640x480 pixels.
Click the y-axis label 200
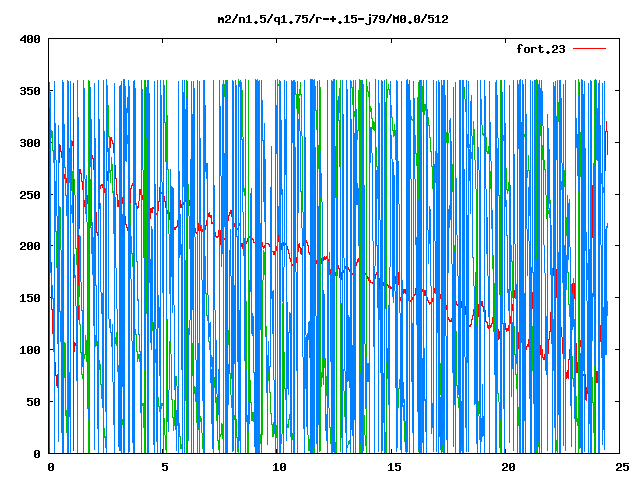[x=30, y=246]
